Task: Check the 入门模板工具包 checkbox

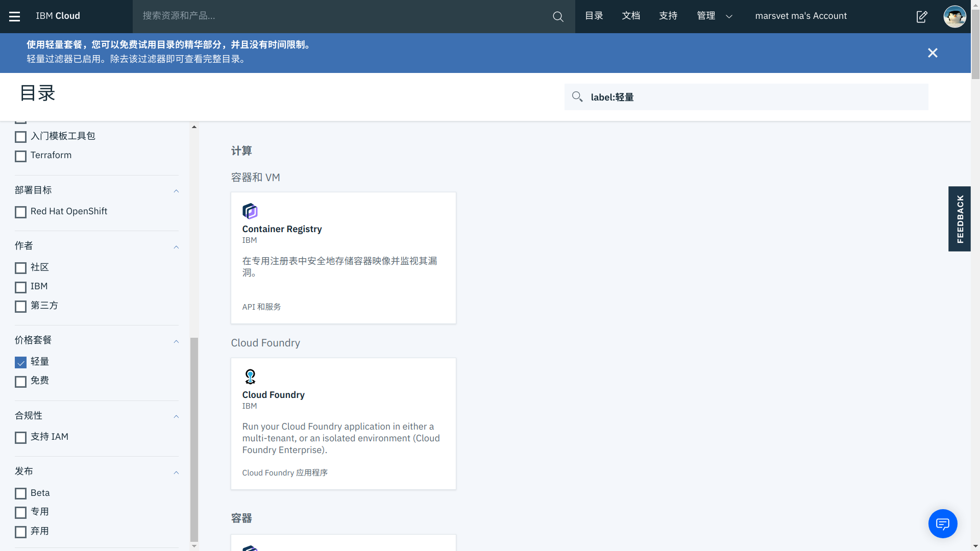Action: pos(20,137)
